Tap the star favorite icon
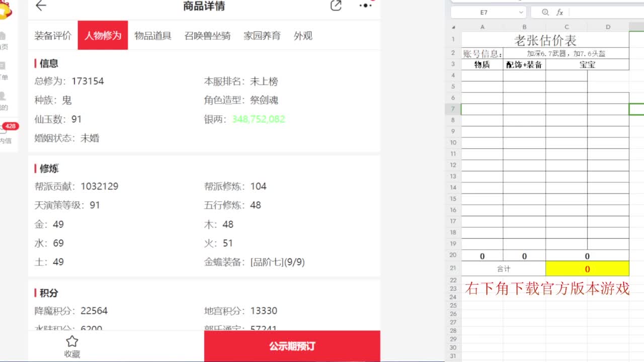This screenshot has height=362, width=644. (72, 341)
